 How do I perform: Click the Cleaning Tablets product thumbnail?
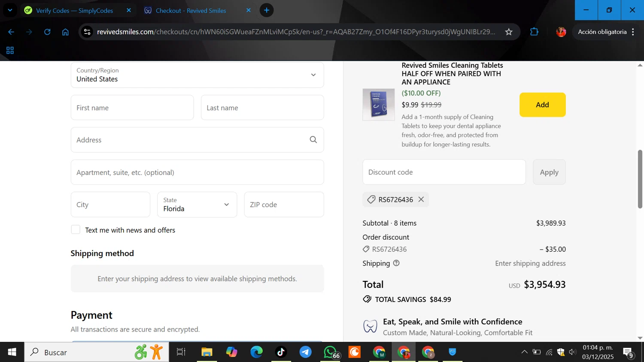tap(379, 105)
